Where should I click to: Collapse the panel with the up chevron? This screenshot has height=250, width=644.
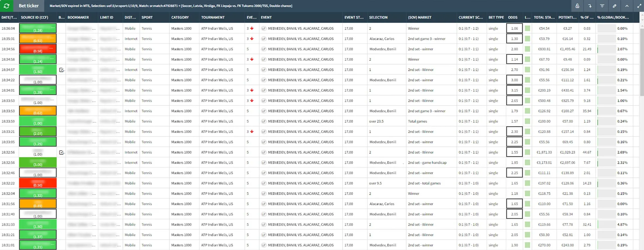tap(627, 6)
